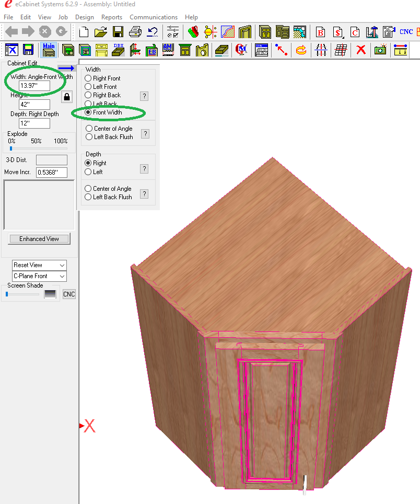Click the Open folder toolbar icon
Image resolution: width=420 pixels, height=504 pixels.
[x=101, y=32]
